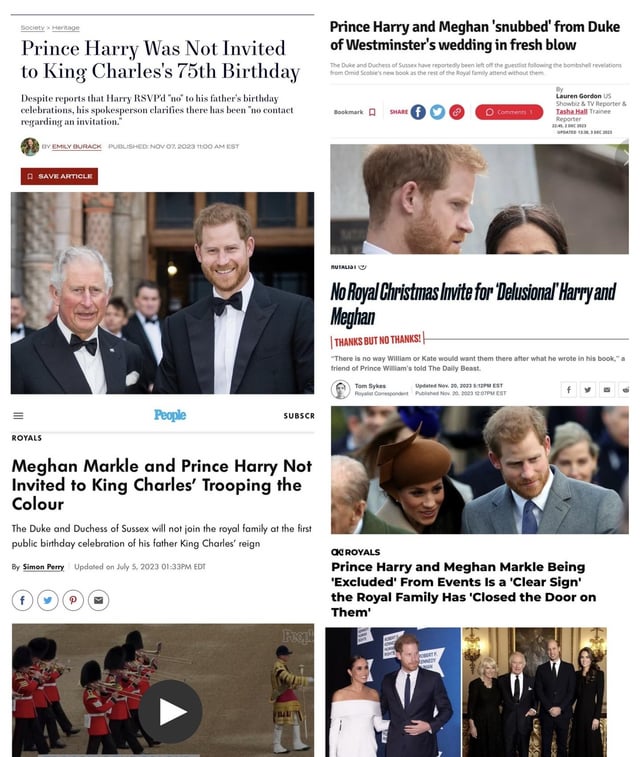
Task: Open author Emily Burack's profile link
Action: point(77,146)
